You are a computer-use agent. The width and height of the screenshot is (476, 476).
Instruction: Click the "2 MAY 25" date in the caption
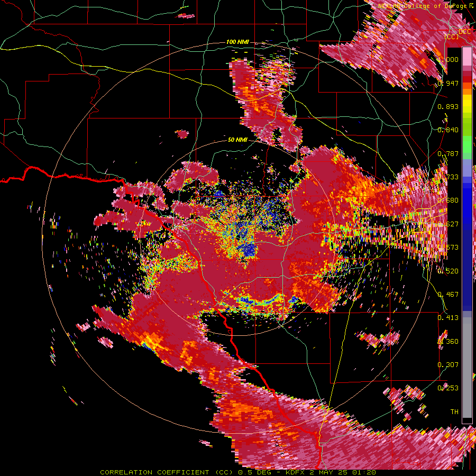pyautogui.click(x=329, y=472)
